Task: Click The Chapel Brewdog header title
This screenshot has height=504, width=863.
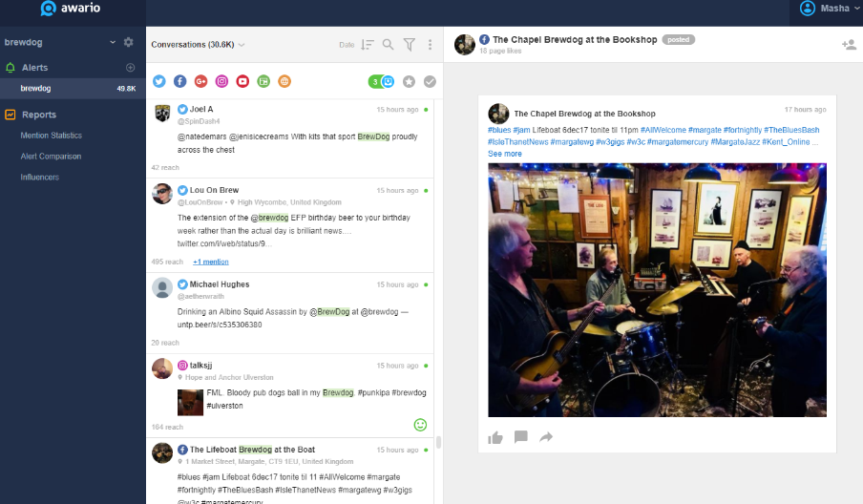Action: pyautogui.click(x=575, y=40)
